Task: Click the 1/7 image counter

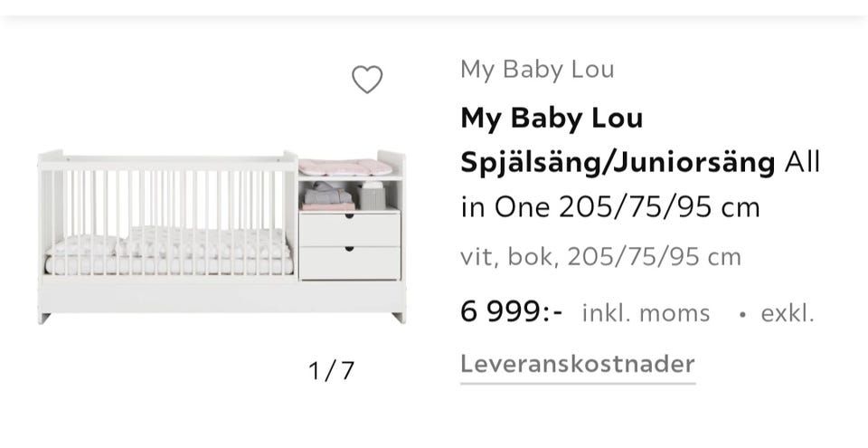Action: 331,370
